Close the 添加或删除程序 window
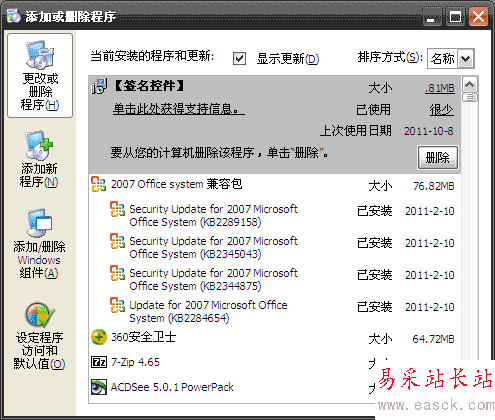 pos(479,17)
